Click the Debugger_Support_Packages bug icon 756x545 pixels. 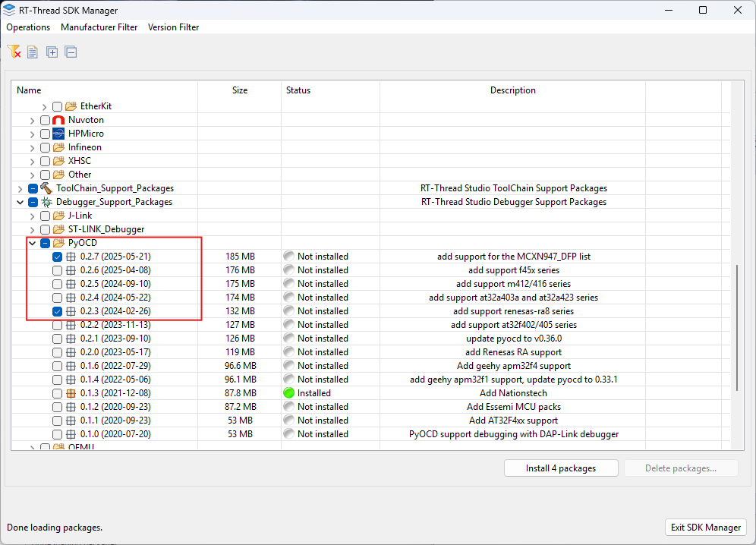[x=46, y=202]
